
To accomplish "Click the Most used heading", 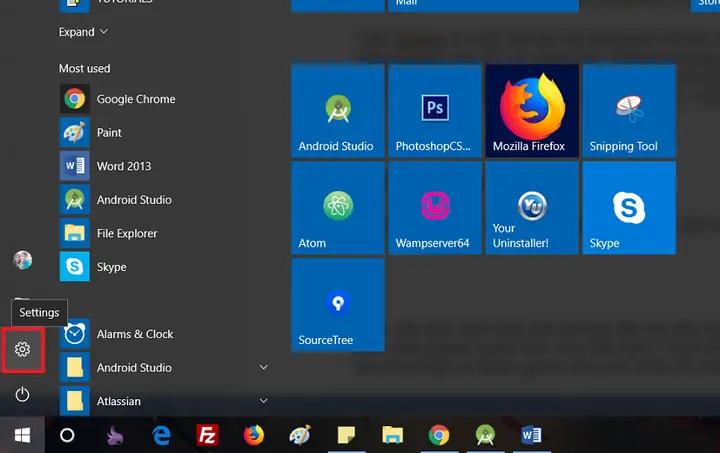I will [84, 68].
